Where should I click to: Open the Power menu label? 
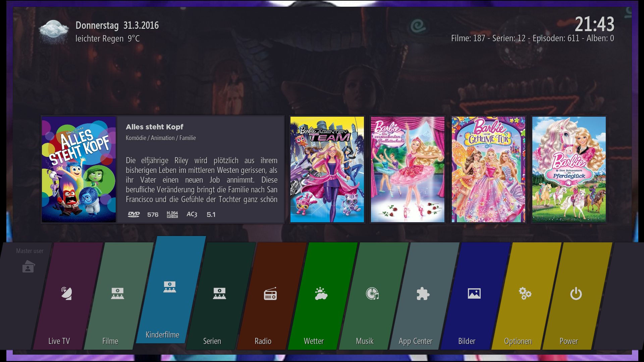(x=569, y=341)
